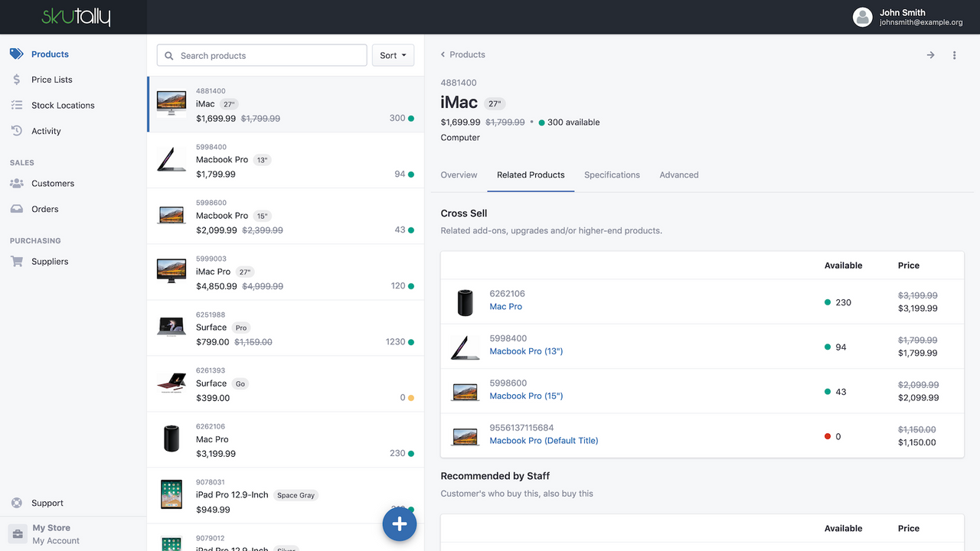Select Macbook Pro 15" list item
This screenshot has height=551, width=980.
coord(286,216)
